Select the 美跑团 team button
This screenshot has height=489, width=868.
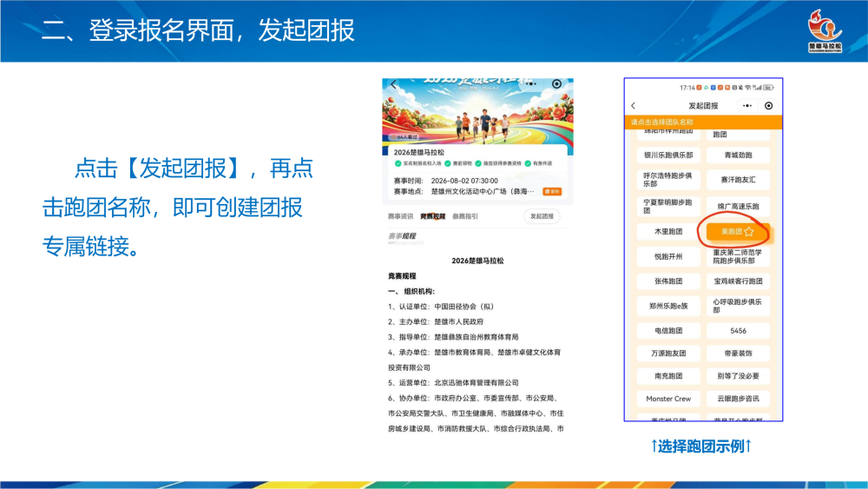[x=738, y=232]
